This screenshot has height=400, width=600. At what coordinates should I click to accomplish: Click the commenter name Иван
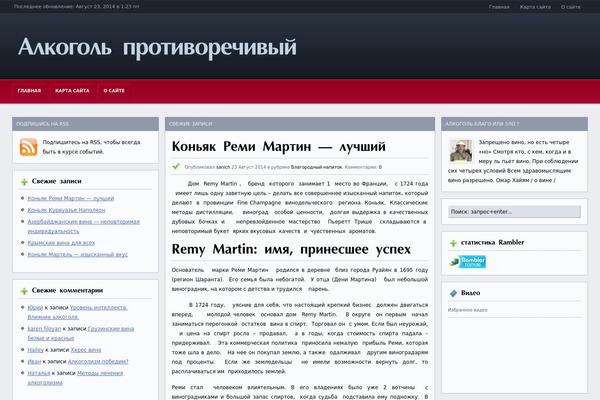[34, 361]
